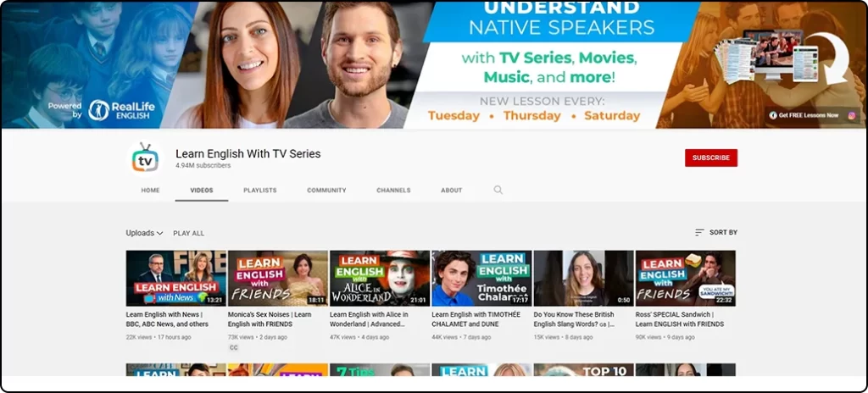The width and height of the screenshot is (868, 393).
Task: Open Monica's Sex Noises video title
Action: (x=270, y=319)
